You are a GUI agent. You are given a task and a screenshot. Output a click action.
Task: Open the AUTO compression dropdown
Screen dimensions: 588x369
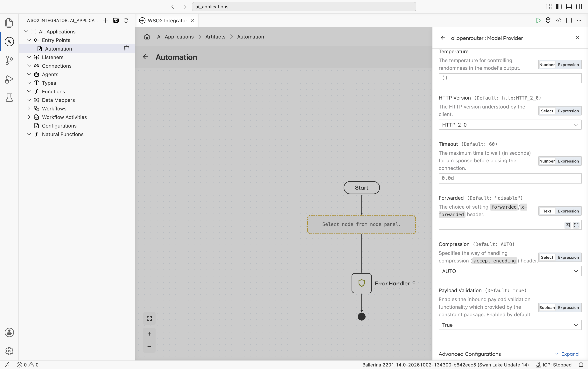tap(510, 271)
